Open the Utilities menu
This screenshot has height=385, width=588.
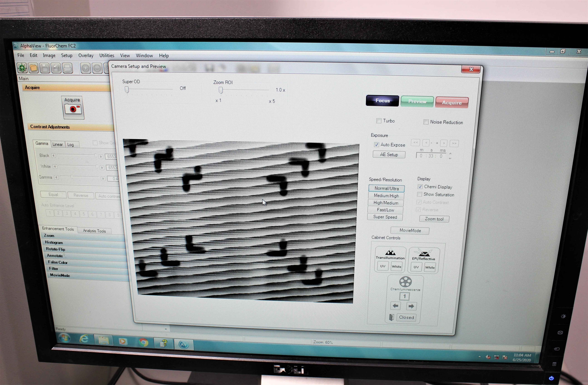pos(107,55)
